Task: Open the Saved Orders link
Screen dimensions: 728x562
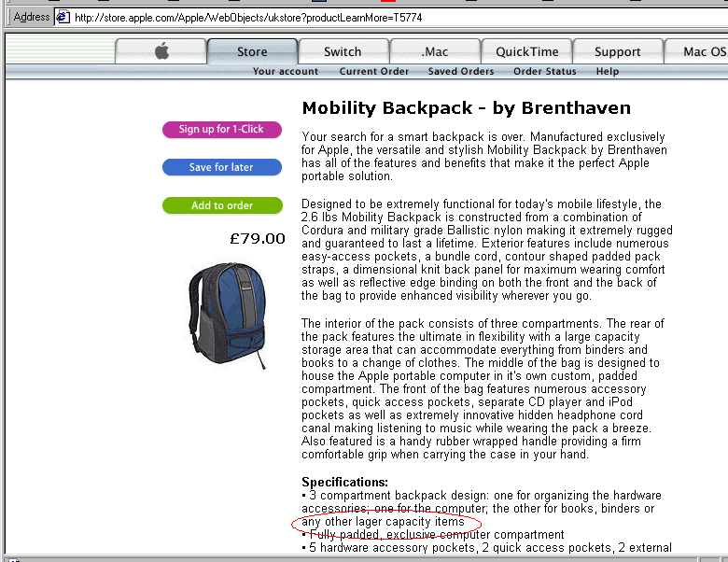Action: click(x=461, y=71)
